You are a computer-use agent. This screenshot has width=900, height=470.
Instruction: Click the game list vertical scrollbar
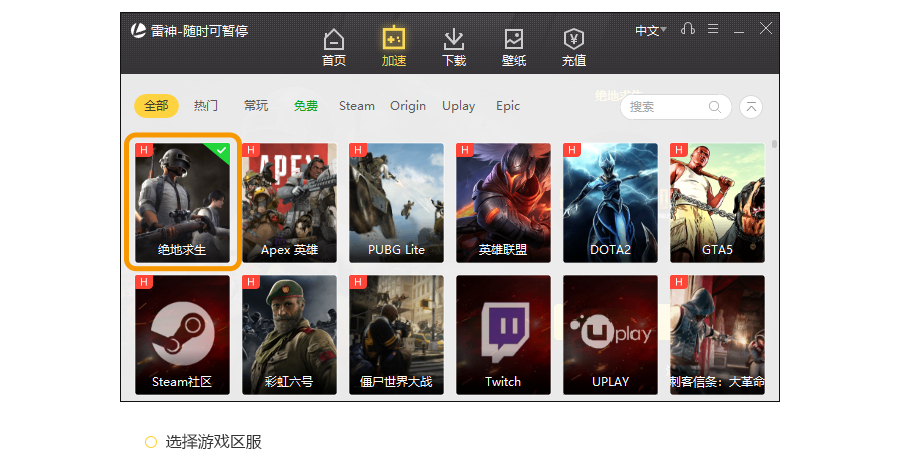click(x=774, y=144)
